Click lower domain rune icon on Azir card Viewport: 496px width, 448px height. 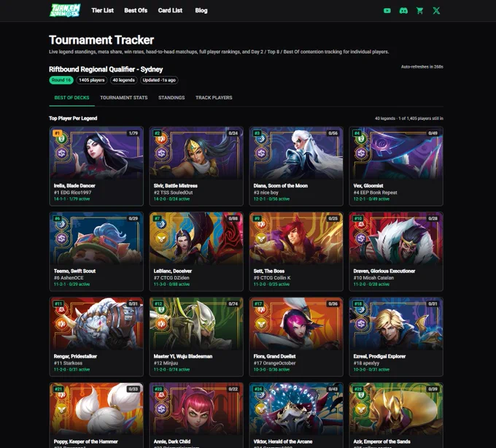(361, 409)
